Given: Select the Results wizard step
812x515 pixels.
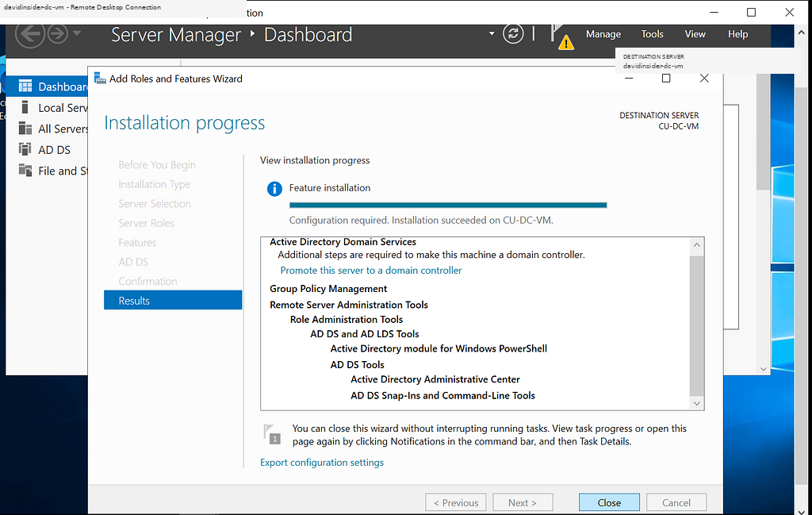Looking at the screenshot, I should (173, 301).
